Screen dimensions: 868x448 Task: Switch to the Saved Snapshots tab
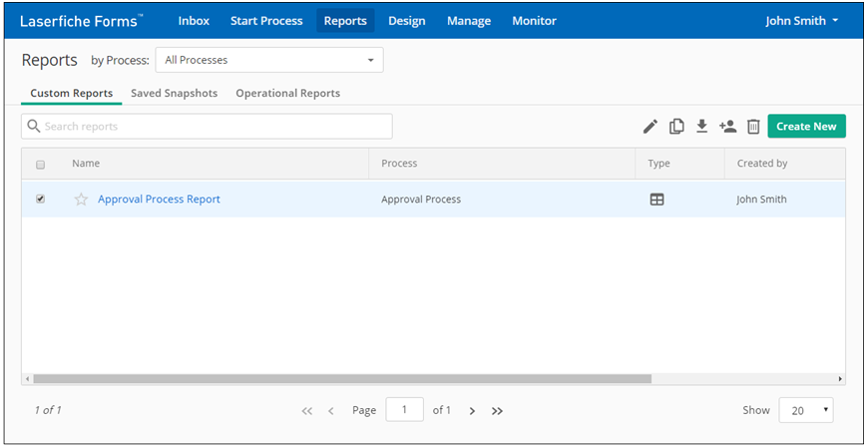coord(174,93)
